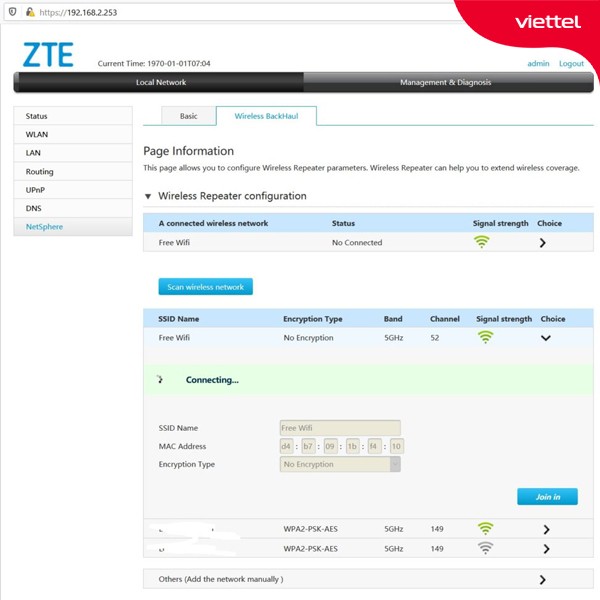Switch to the Basic tab

[188, 116]
